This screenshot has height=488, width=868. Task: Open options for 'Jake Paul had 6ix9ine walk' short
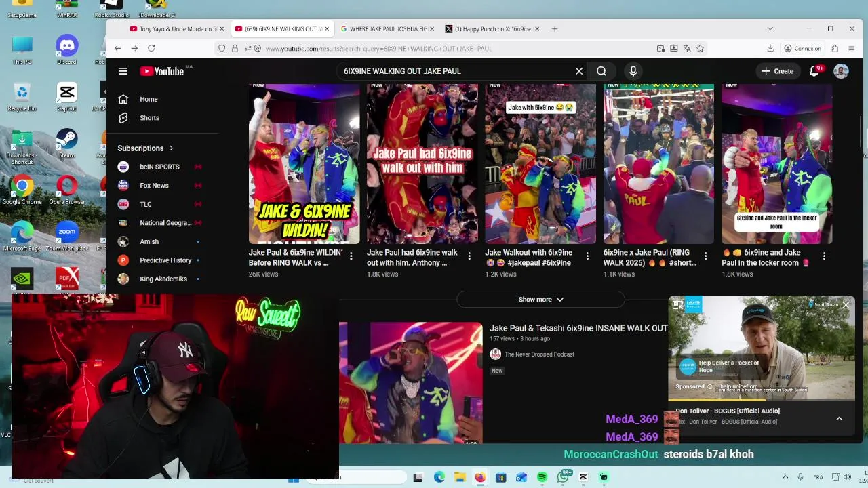469,256
